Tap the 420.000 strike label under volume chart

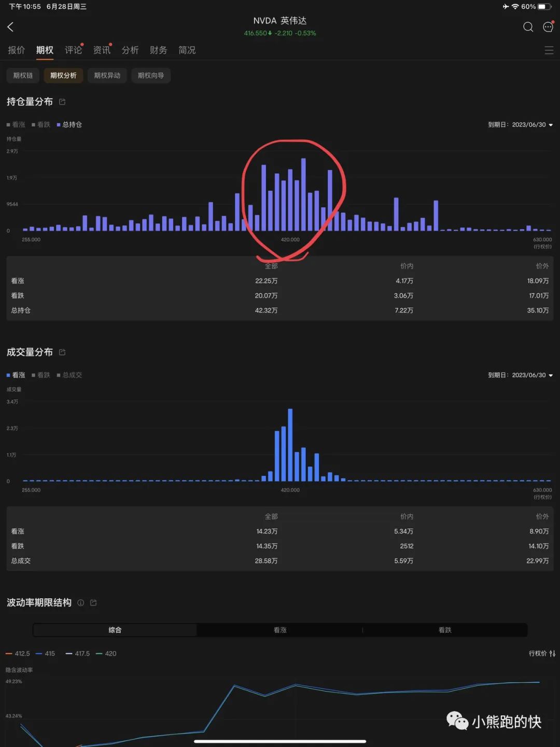(x=290, y=490)
